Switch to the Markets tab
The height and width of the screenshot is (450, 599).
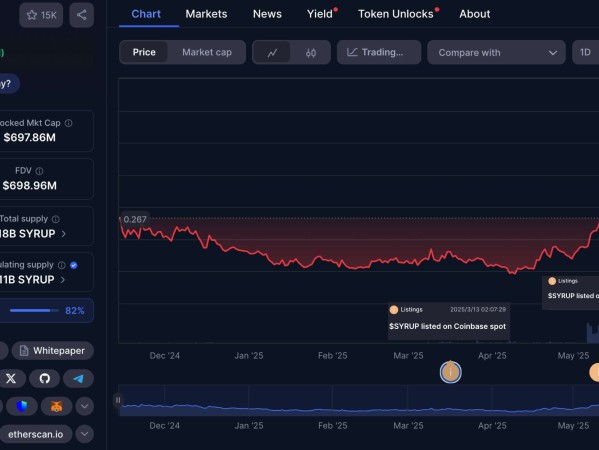tap(206, 14)
